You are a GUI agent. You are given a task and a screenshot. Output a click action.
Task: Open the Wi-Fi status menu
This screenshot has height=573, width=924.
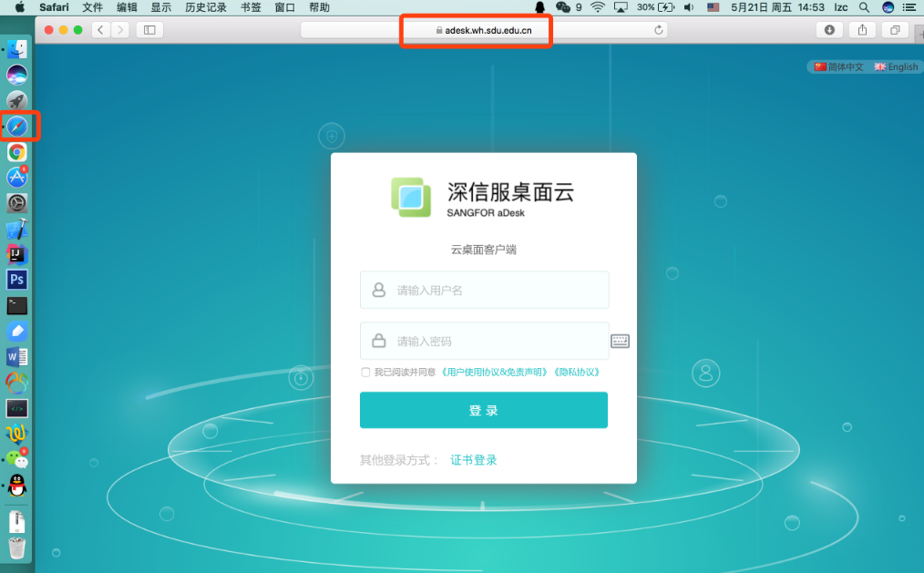point(598,7)
